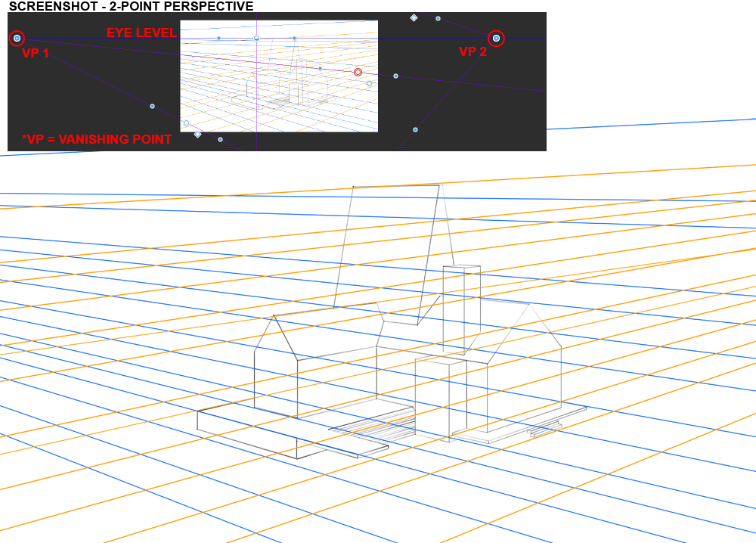Click the white canvas preview thumbnail
This screenshot has height=543, width=756.
click(280, 106)
